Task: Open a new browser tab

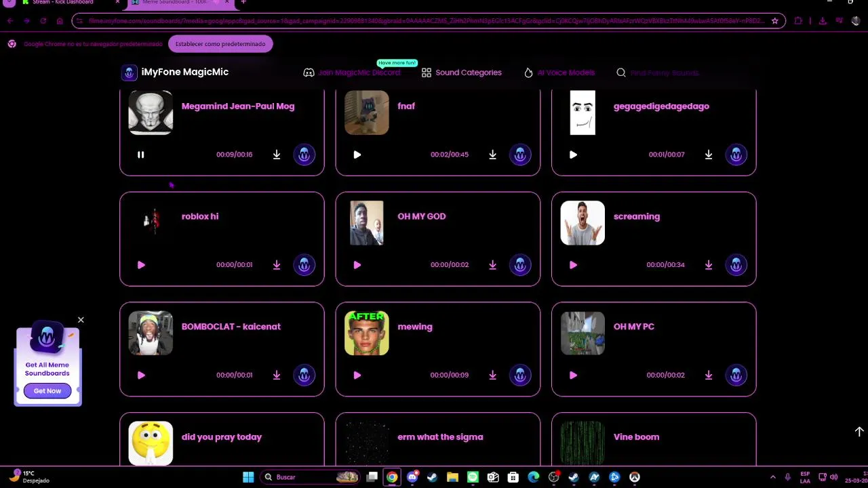Action: [x=243, y=3]
